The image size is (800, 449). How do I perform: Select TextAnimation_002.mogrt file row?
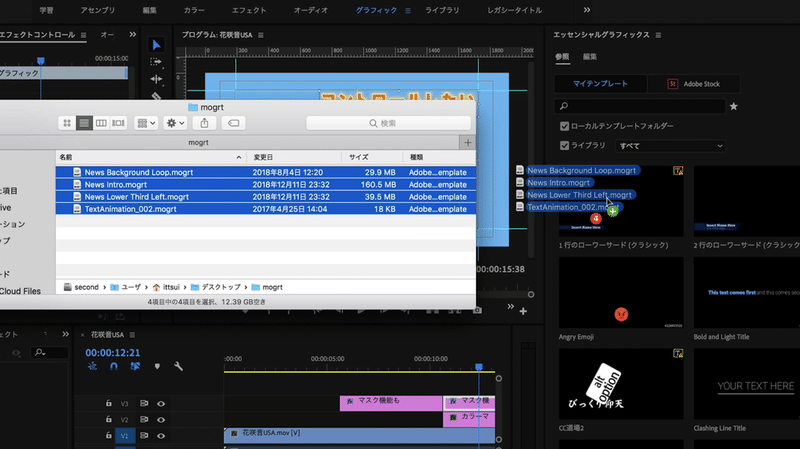pos(266,209)
